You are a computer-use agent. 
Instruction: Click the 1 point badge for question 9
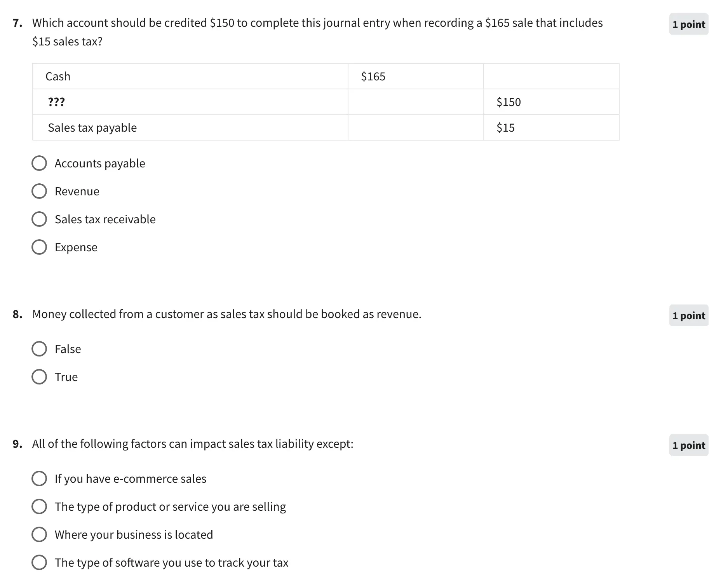(x=688, y=445)
